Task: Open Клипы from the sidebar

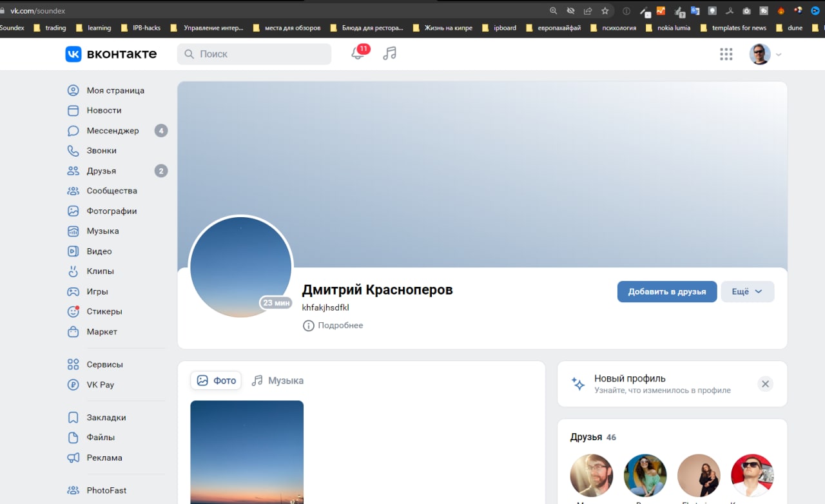Action: tap(91, 271)
